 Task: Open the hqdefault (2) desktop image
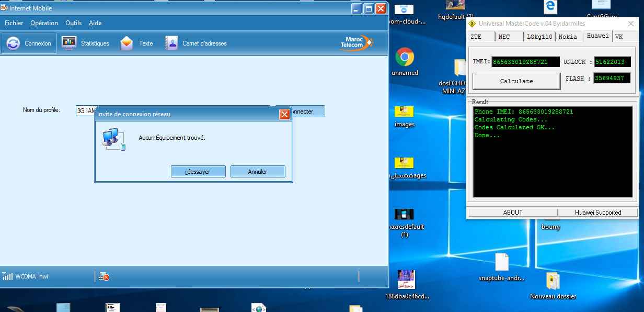455,9
